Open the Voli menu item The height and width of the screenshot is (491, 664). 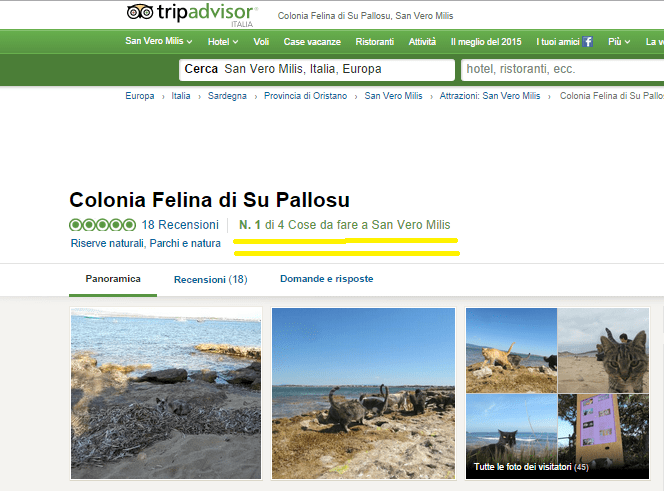(262, 42)
